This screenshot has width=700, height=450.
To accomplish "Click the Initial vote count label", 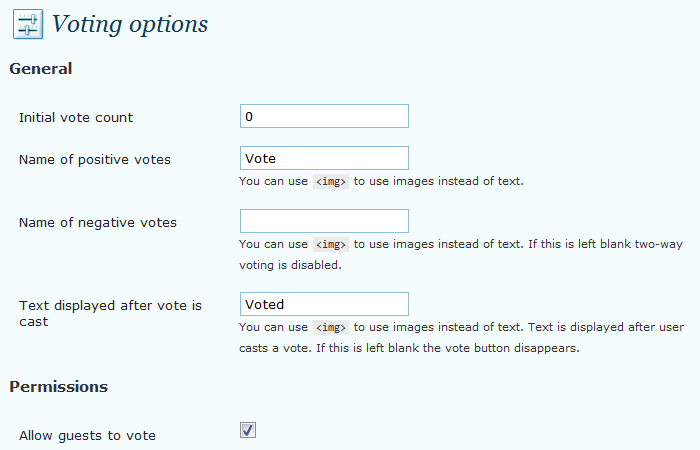I will [76, 118].
